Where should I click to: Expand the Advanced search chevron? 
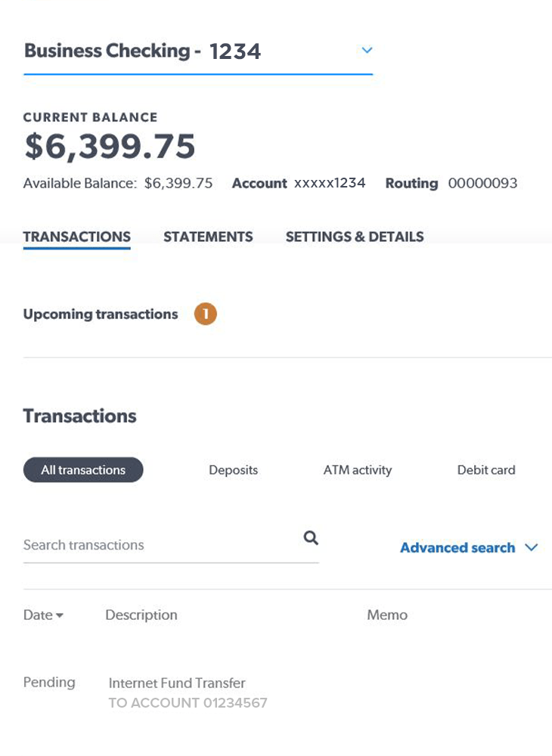(x=531, y=548)
